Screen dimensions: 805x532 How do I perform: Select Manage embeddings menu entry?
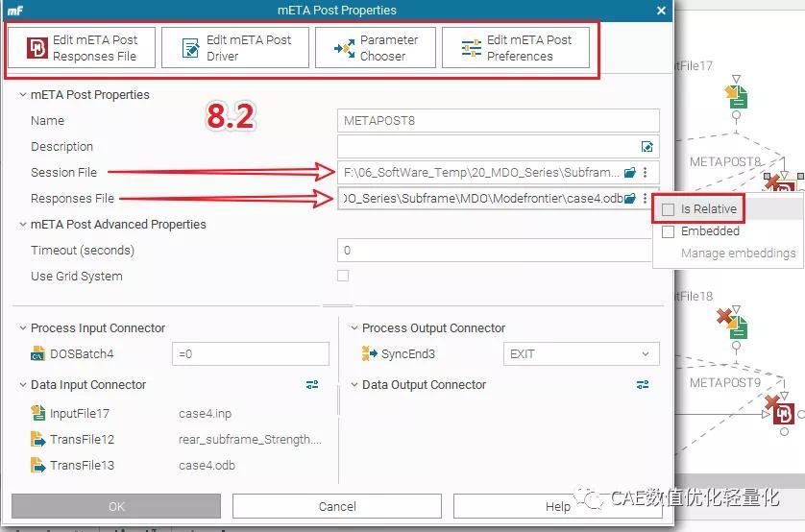(738, 254)
